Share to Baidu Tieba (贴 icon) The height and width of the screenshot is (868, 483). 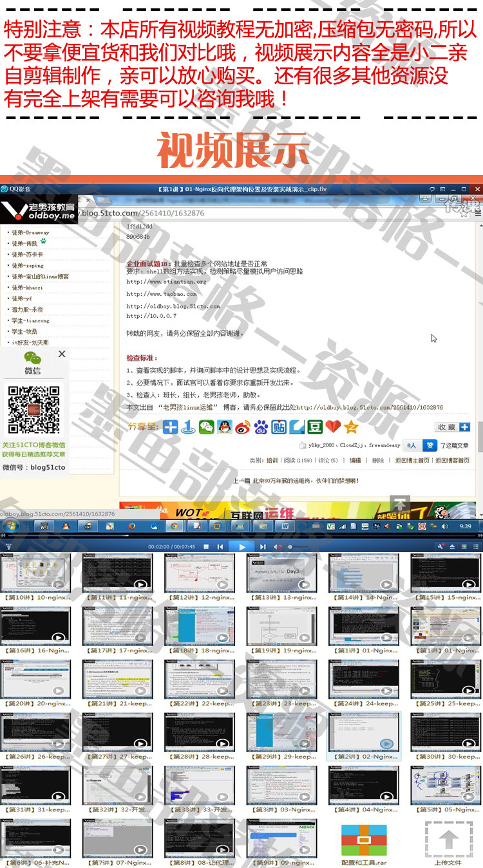point(279,427)
